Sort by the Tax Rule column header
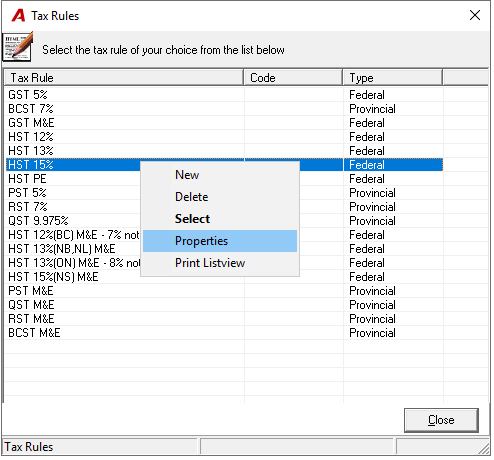 (x=124, y=78)
